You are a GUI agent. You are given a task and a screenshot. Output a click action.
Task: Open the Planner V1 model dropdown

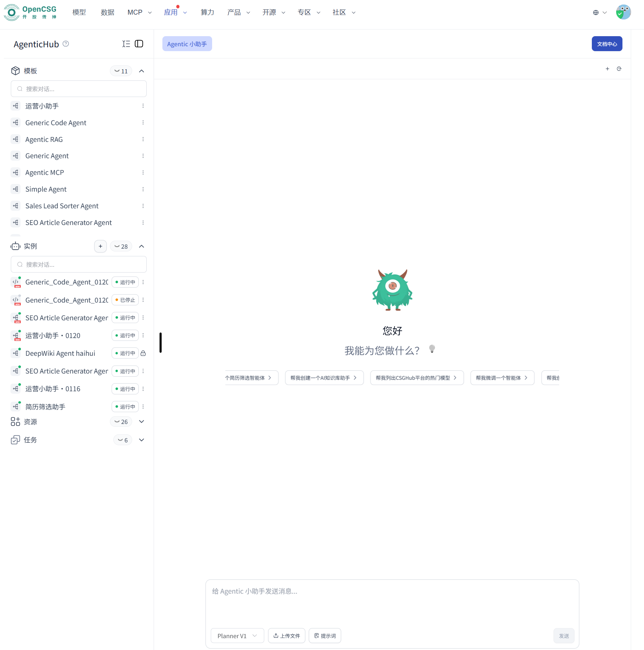(237, 636)
